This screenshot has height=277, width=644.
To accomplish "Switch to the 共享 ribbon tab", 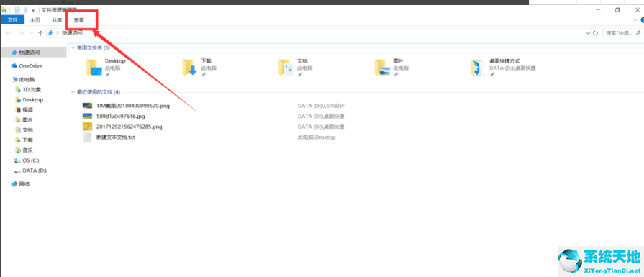I will coord(57,19).
